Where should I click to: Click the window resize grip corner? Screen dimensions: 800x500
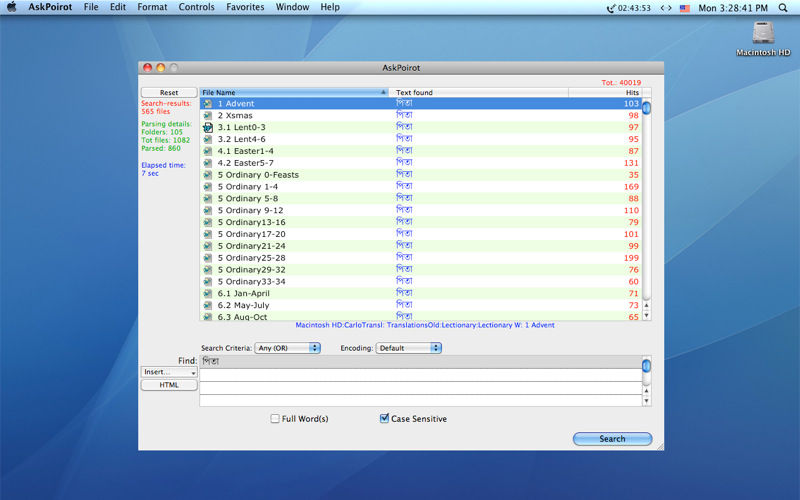pyautogui.click(x=660, y=446)
